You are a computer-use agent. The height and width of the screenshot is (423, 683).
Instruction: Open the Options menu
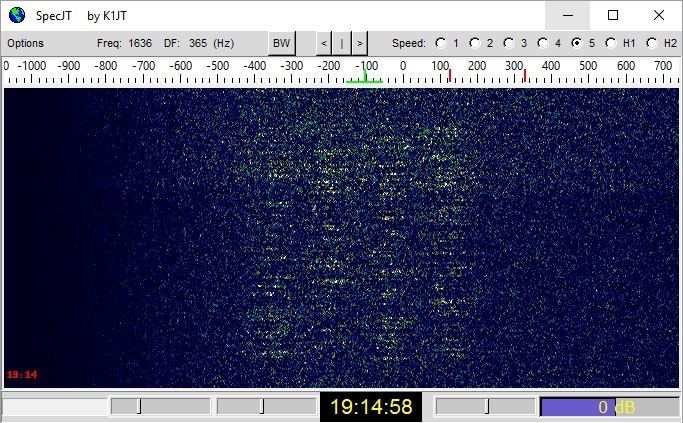point(25,43)
